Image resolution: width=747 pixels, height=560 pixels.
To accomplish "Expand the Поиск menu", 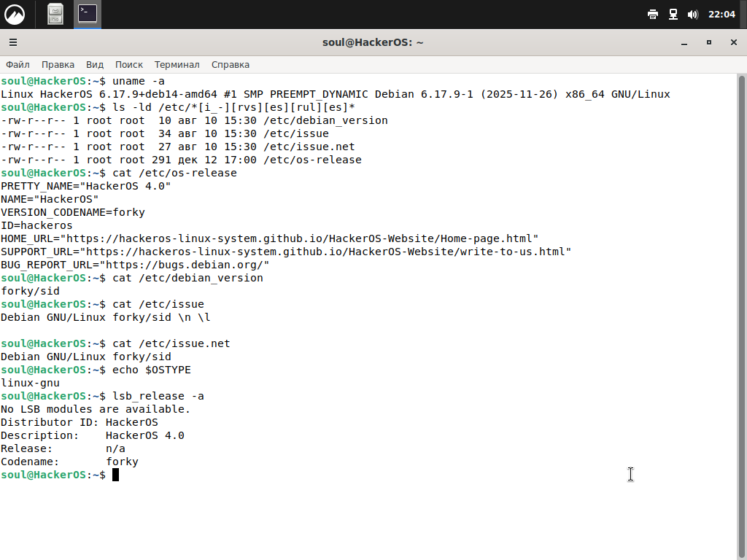I will (x=129, y=64).
